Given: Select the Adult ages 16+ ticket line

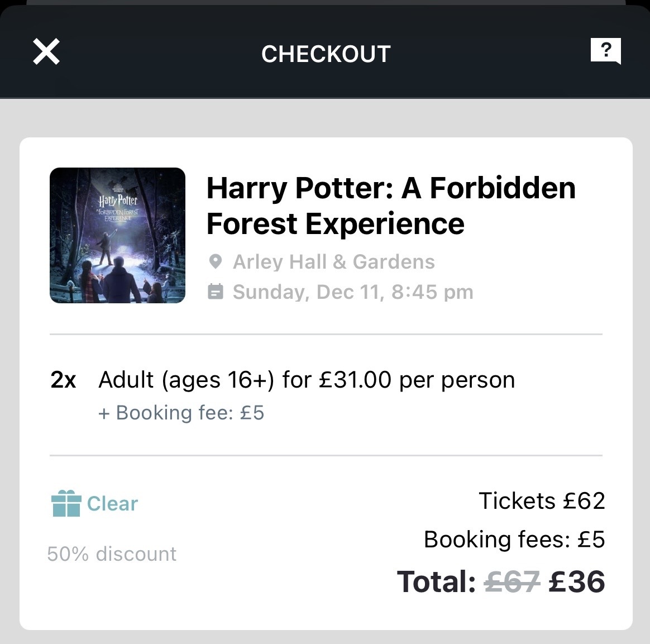Looking at the screenshot, I should [x=307, y=379].
